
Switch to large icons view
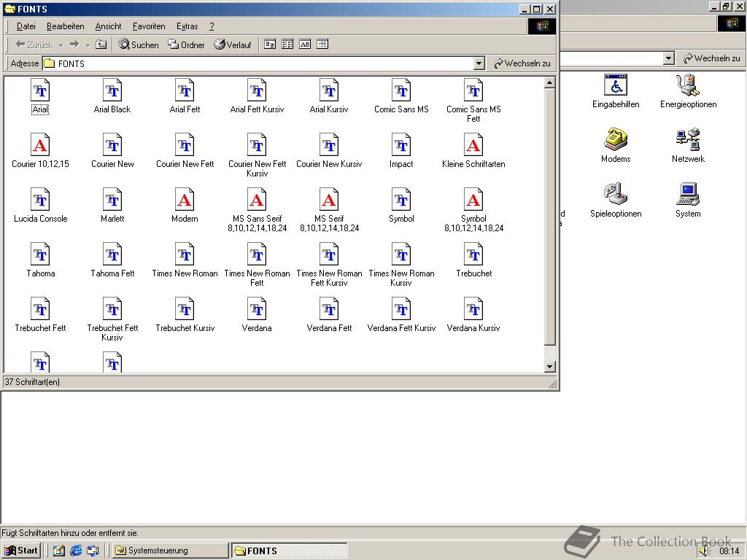tap(270, 44)
